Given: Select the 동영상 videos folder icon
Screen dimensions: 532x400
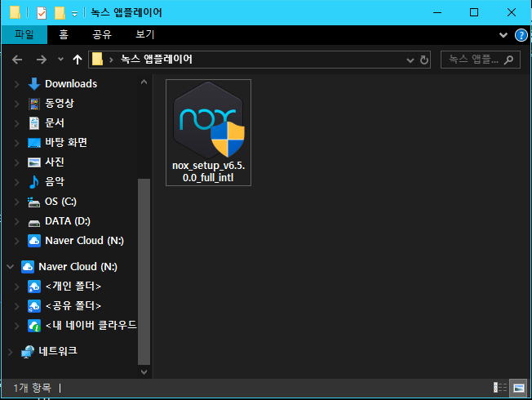Looking at the screenshot, I should (x=34, y=104).
